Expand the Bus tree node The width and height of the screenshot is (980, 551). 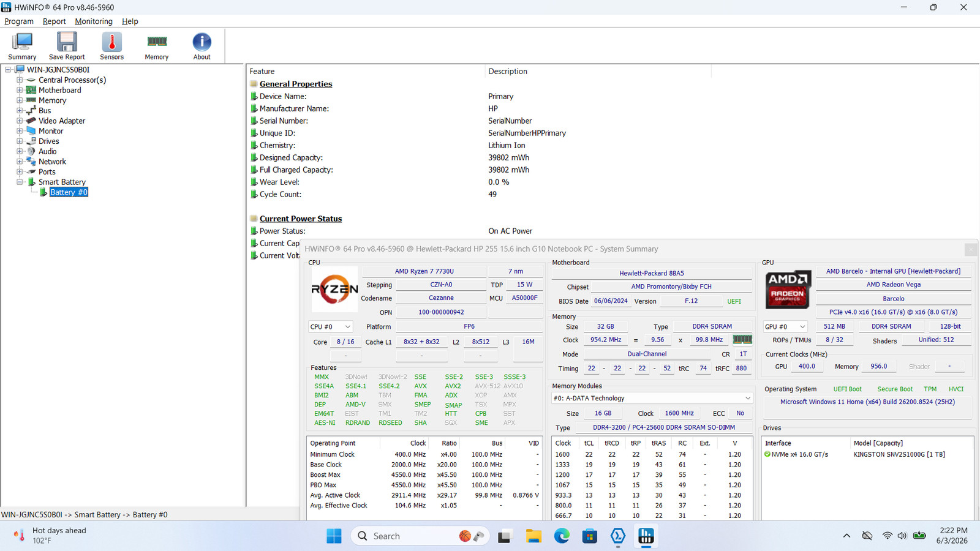pos(20,111)
